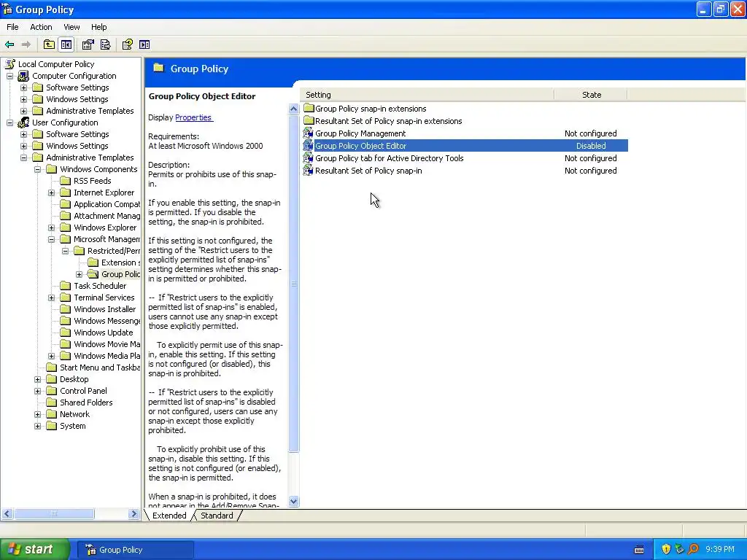Select Windows Messenger in the tree
The height and width of the screenshot is (560, 747).
coord(107,321)
